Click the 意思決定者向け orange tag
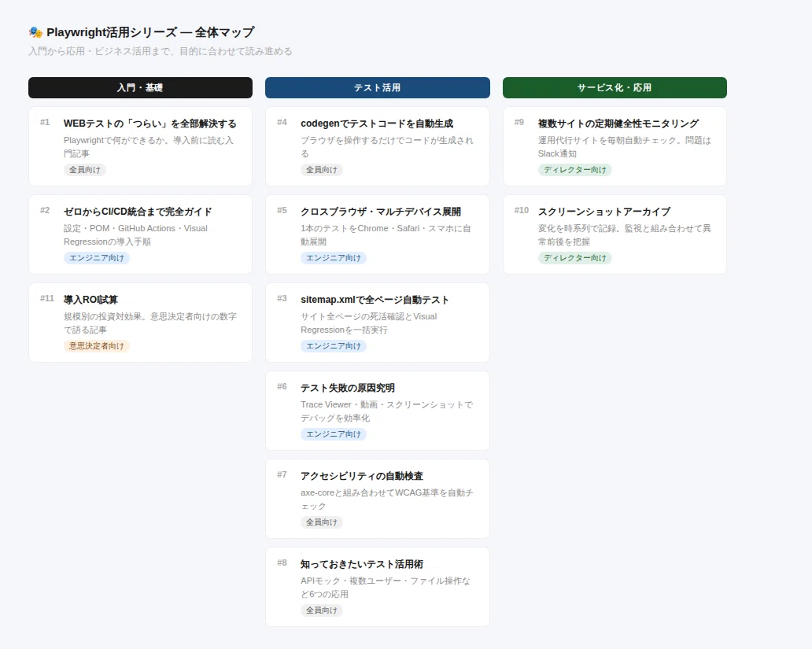 click(97, 346)
